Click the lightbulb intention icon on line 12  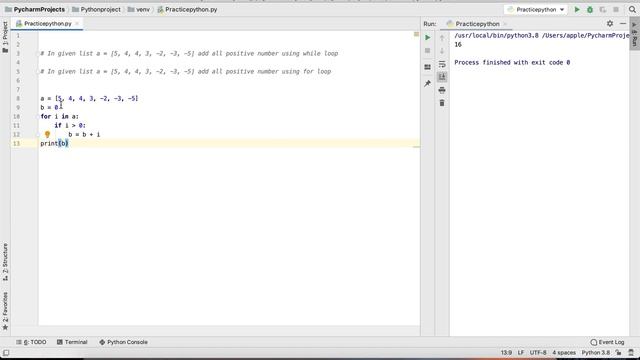pyautogui.click(x=47, y=134)
